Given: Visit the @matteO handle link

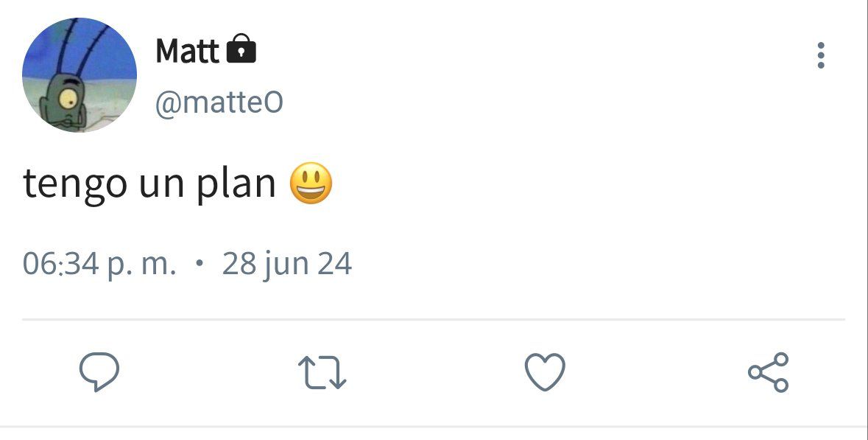Looking at the screenshot, I should 219,102.
